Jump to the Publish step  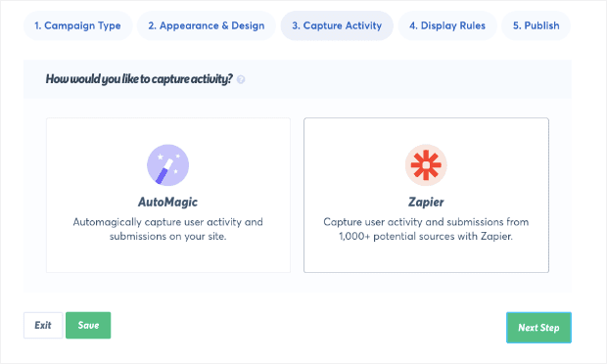[536, 25]
